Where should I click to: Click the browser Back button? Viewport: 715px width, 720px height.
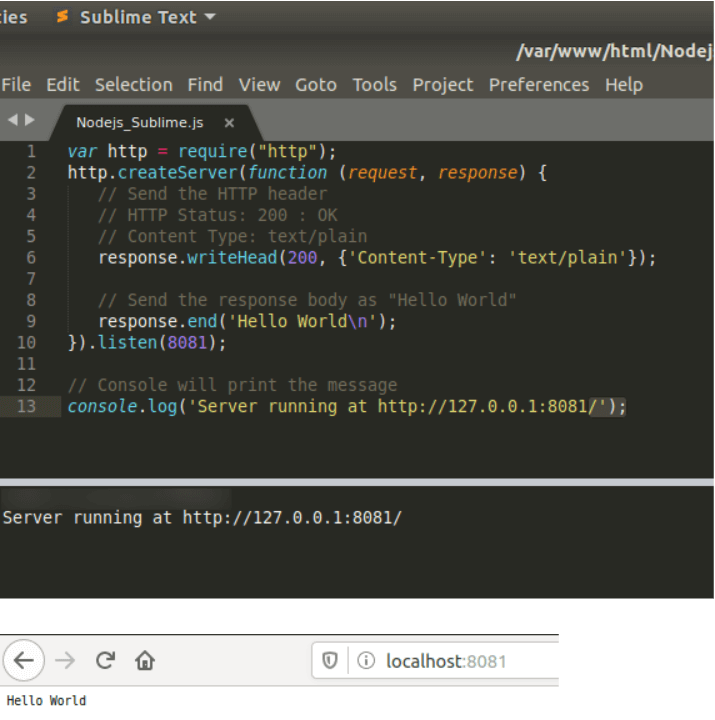click(24, 661)
